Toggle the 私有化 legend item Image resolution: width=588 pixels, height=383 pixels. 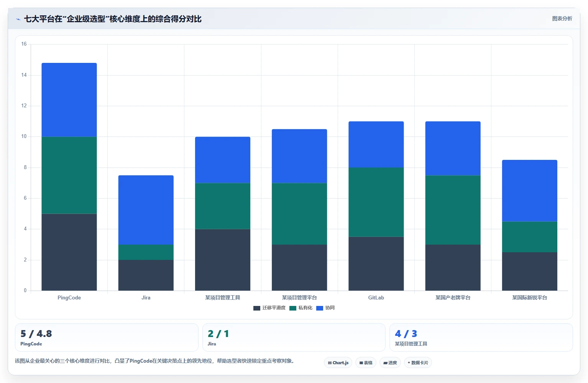301,308
